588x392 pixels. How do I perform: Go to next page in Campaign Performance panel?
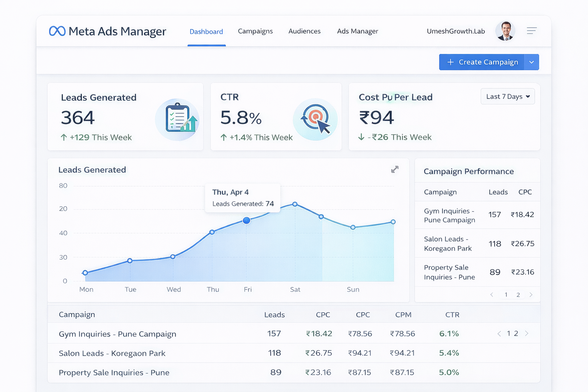coord(531,295)
